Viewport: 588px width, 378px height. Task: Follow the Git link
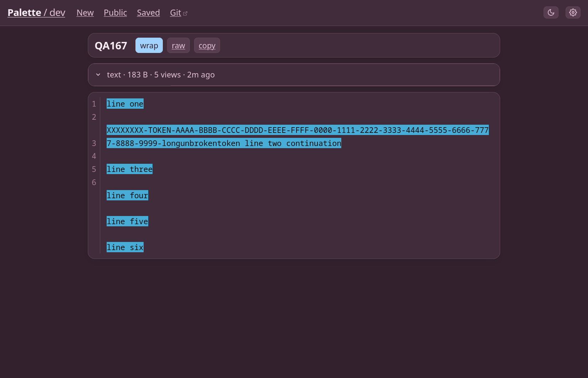tap(176, 13)
